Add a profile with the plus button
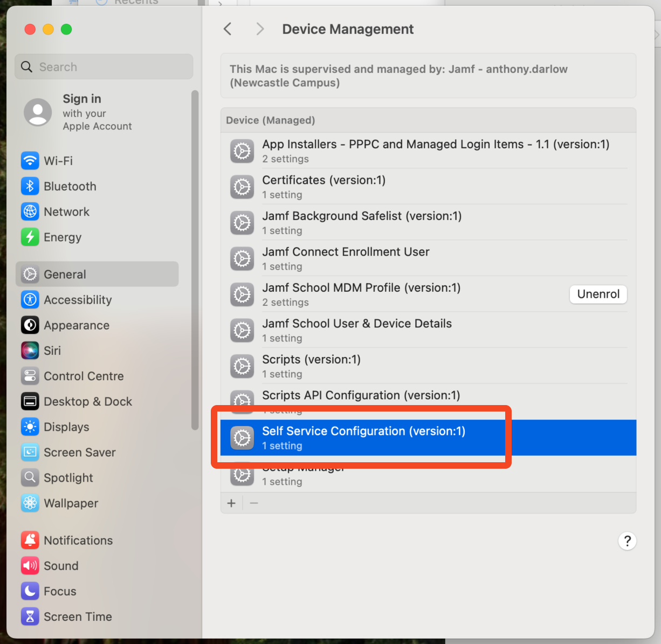This screenshot has height=644, width=661. (x=231, y=503)
